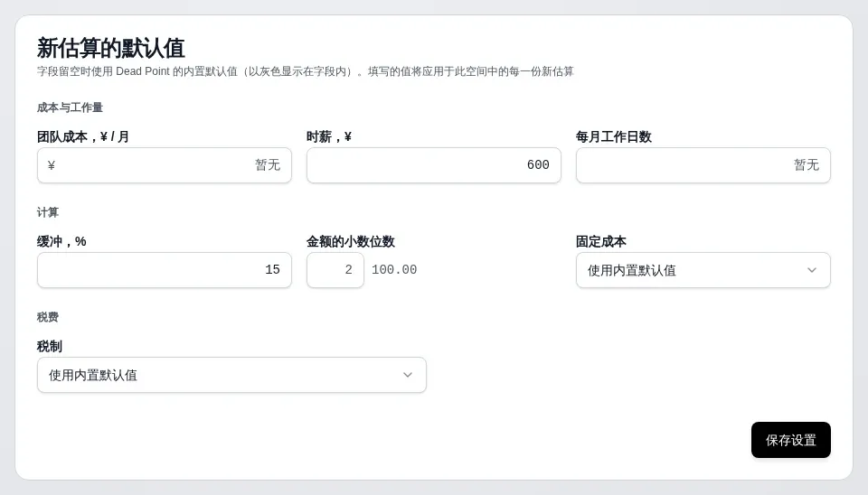Click the 时薪，¥ label
The height and width of the screenshot is (495, 868).
(329, 136)
